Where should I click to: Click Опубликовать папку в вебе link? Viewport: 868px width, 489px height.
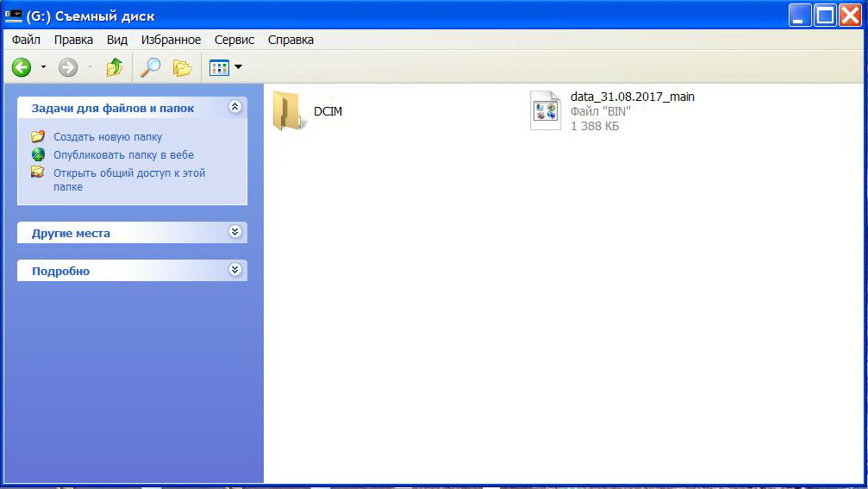click(x=123, y=155)
